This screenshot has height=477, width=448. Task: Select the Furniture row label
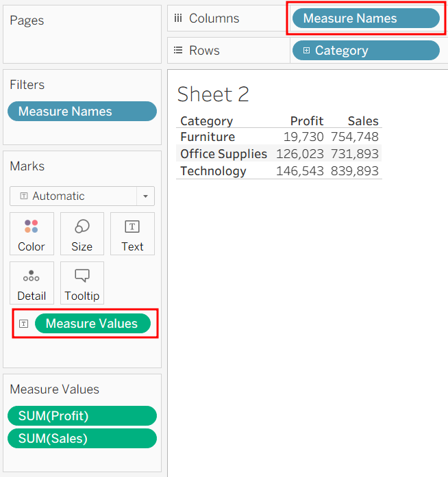(208, 137)
